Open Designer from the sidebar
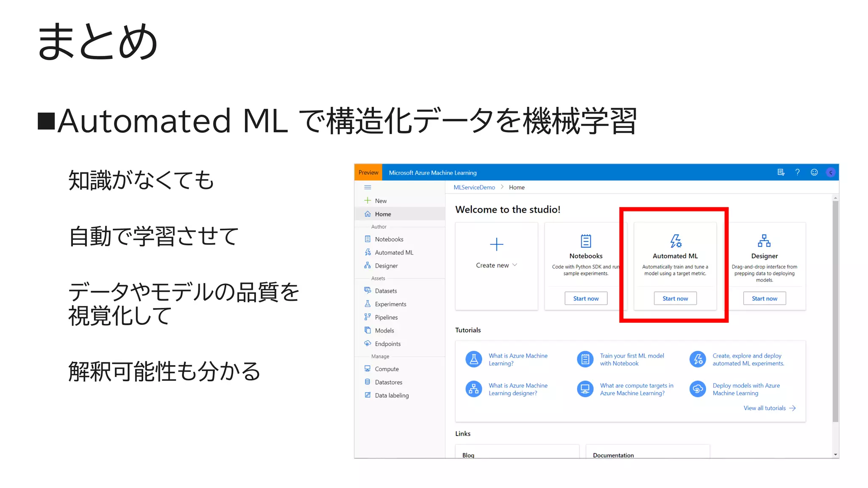This screenshot has width=868, height=488. tap(400, 266)
